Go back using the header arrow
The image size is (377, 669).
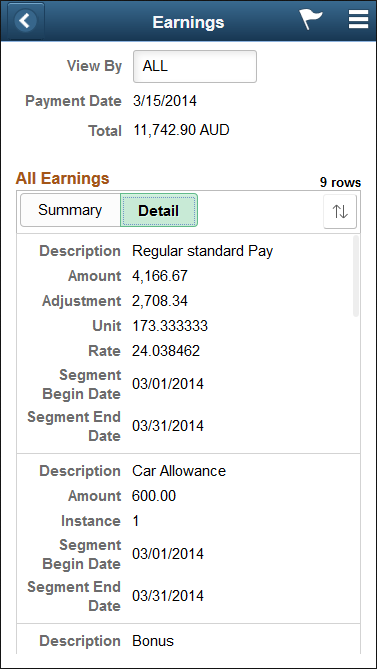click(x=25, y=21)
